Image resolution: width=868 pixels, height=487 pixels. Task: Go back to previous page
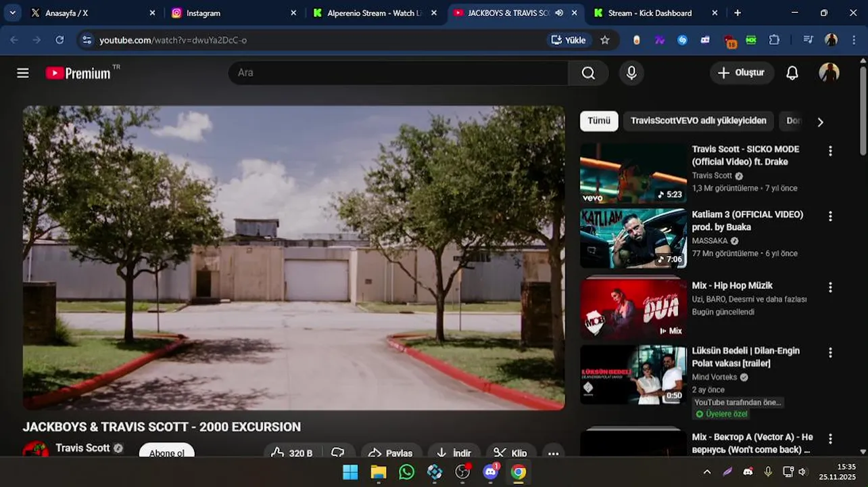14,40
